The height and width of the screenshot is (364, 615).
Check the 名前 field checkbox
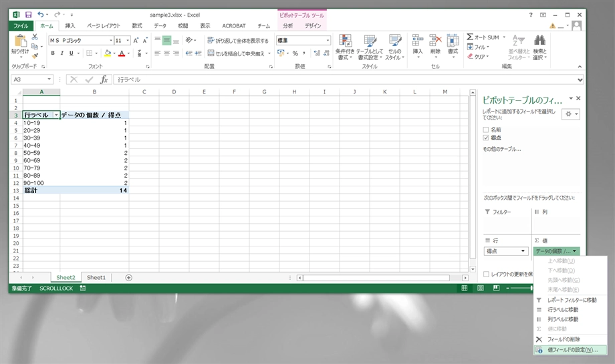pos(485,130)
